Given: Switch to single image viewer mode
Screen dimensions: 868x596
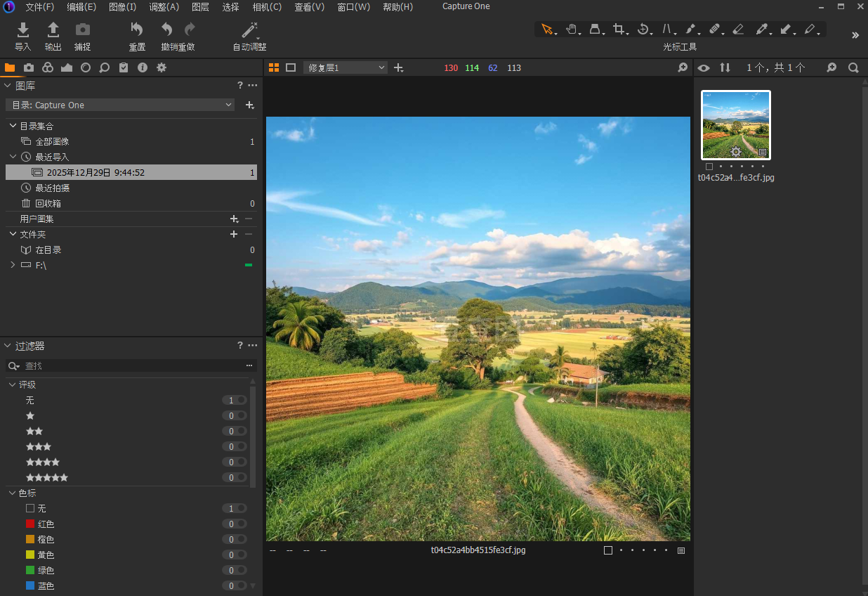Looking at the screenshot, I should coord(291,67).
